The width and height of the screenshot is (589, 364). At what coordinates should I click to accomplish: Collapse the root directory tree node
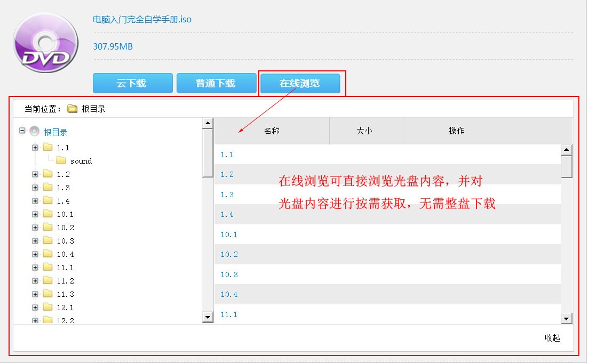coord(22,131)
